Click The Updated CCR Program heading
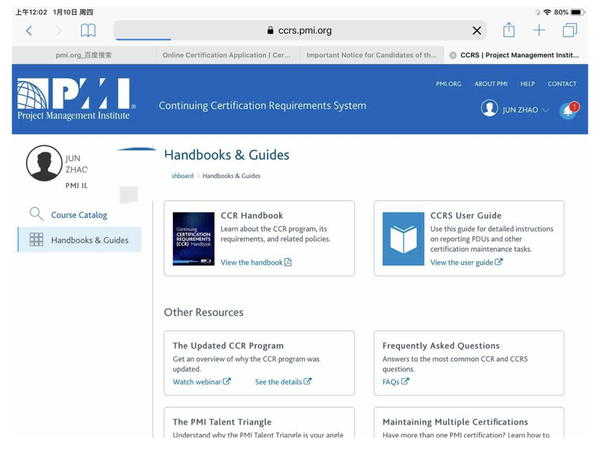This screenshot has width=600, height=450. pyautogui.click(x=228, y=346)
